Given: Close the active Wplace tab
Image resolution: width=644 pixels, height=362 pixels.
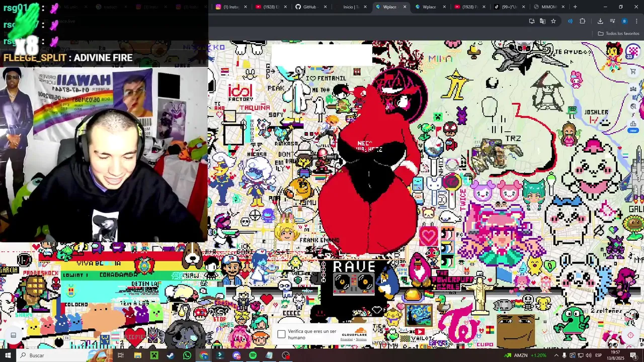Looking at the screenshot, I should click(x=405, y=7).
